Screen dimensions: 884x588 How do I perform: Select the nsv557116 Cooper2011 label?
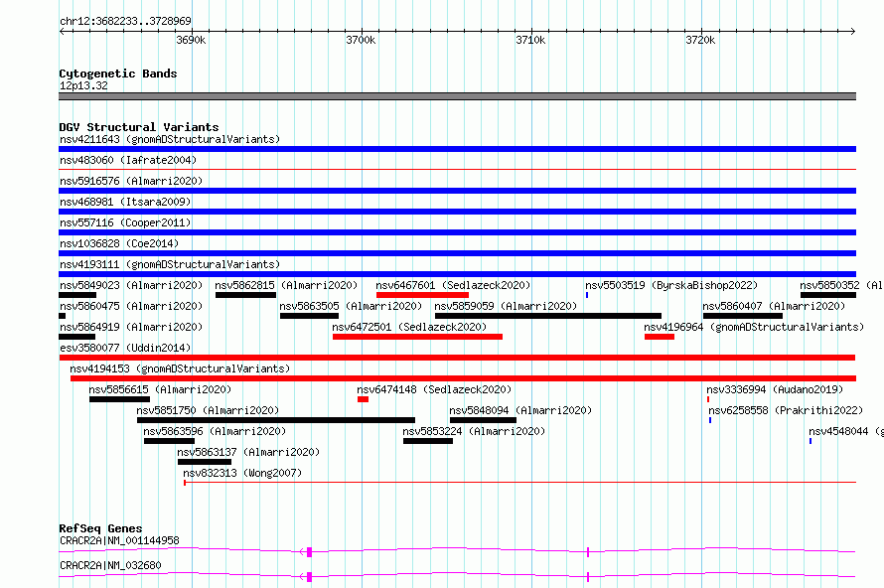pos(125,222)
